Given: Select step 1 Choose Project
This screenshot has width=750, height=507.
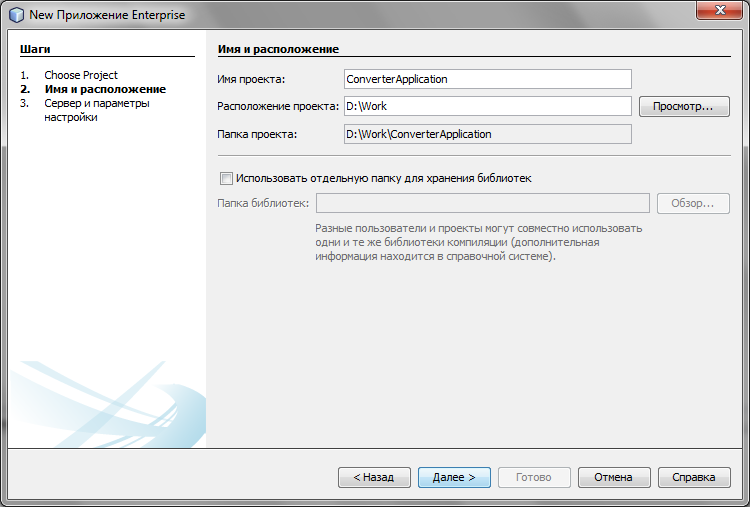Looking at the screenshot, I should [x=81, y=75].
